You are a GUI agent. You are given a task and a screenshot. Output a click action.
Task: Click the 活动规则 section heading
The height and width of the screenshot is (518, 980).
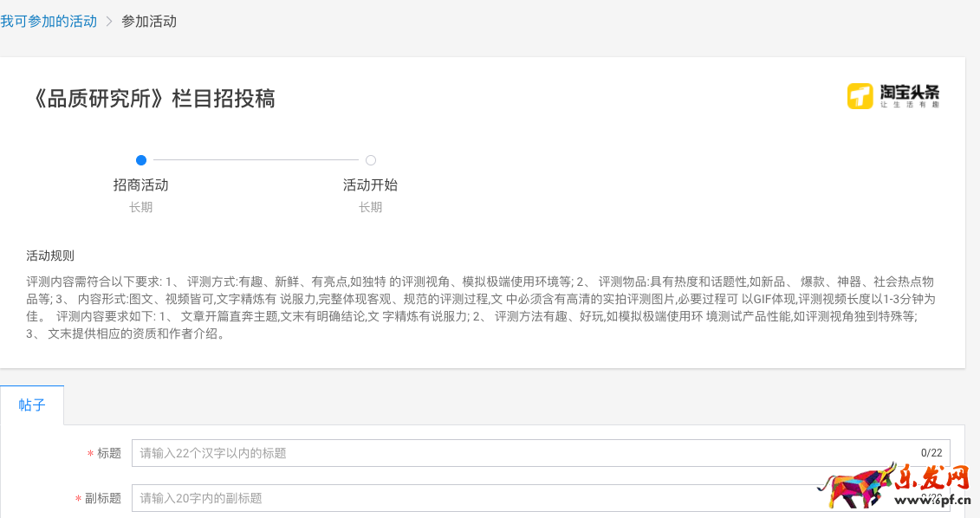[x=50, y=256]
